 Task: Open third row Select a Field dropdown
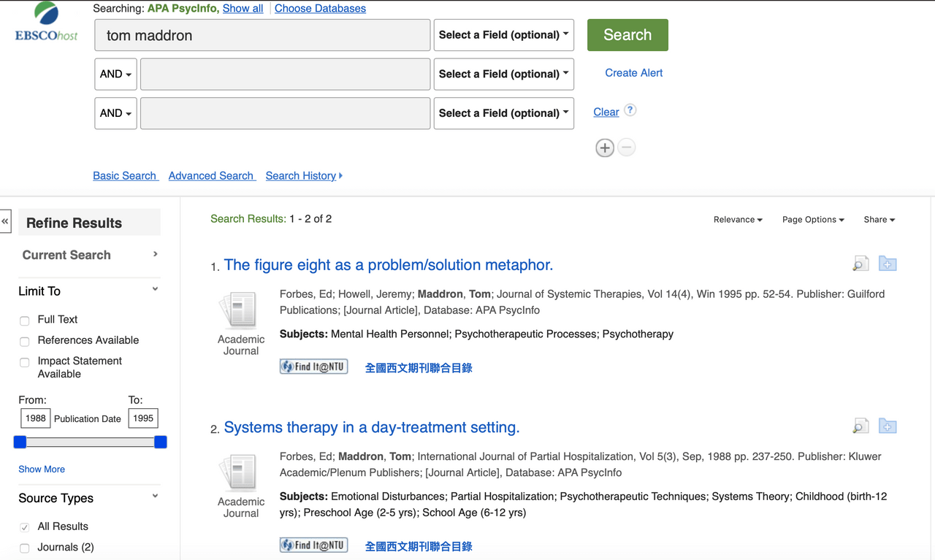504,113
